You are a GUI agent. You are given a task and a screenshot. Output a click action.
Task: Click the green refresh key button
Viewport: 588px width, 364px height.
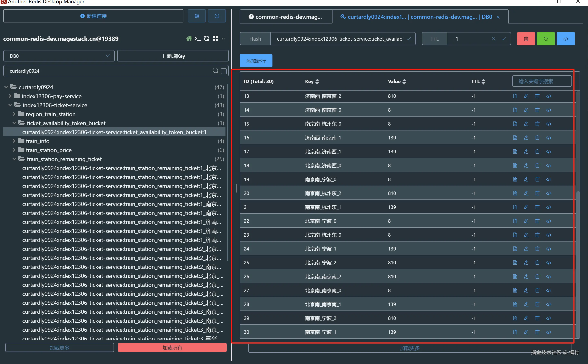click(546, 39)
